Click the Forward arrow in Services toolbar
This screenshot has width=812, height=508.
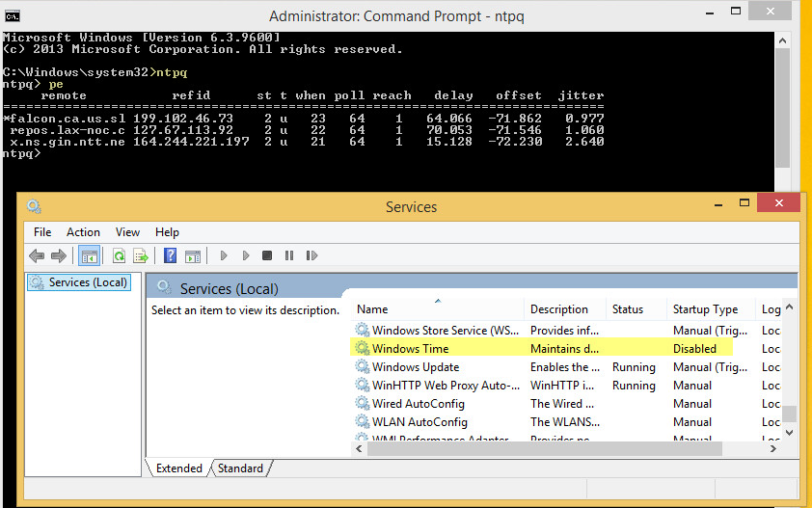pyautogui.click(x=58, y=255)
